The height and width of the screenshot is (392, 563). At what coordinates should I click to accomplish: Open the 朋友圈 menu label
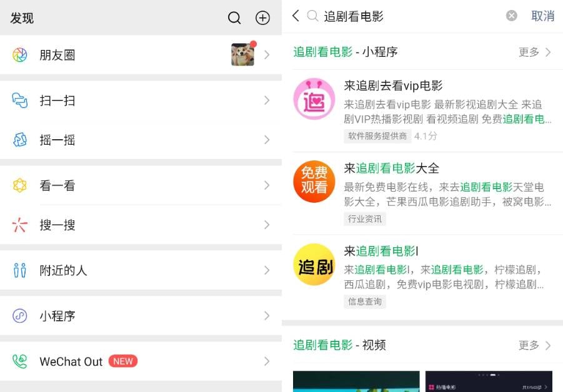[57, 55]
